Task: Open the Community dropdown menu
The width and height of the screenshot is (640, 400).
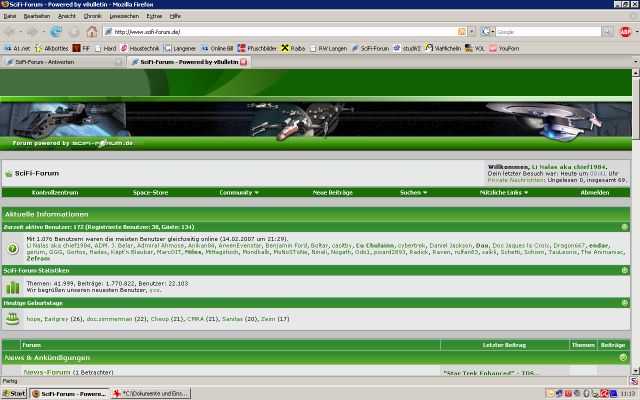Action: (x=238, y=192)
